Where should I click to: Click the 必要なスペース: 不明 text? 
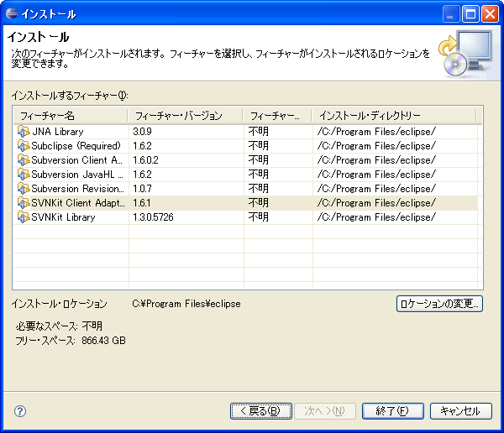point(59,326)
